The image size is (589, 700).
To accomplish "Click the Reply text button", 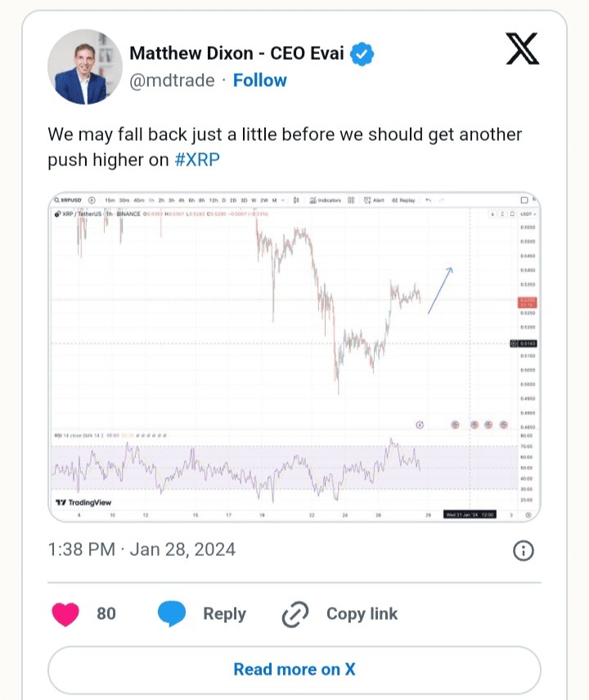I will (x=224, y=614).
